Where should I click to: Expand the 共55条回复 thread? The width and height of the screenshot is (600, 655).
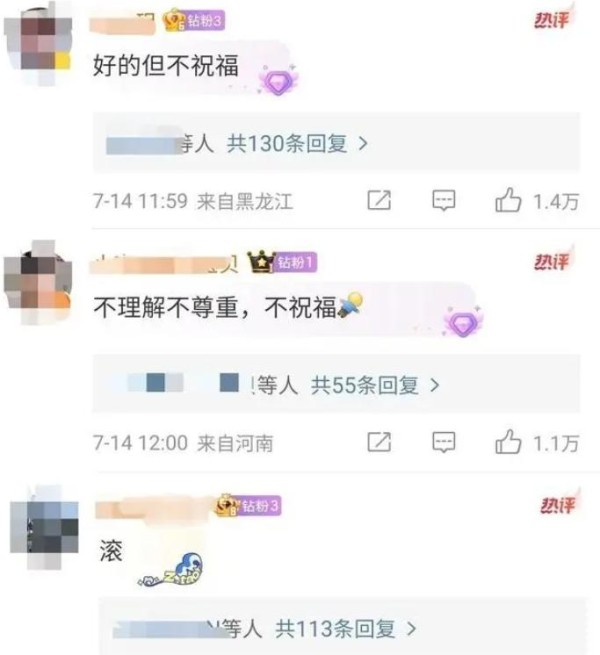click(375, 385)
